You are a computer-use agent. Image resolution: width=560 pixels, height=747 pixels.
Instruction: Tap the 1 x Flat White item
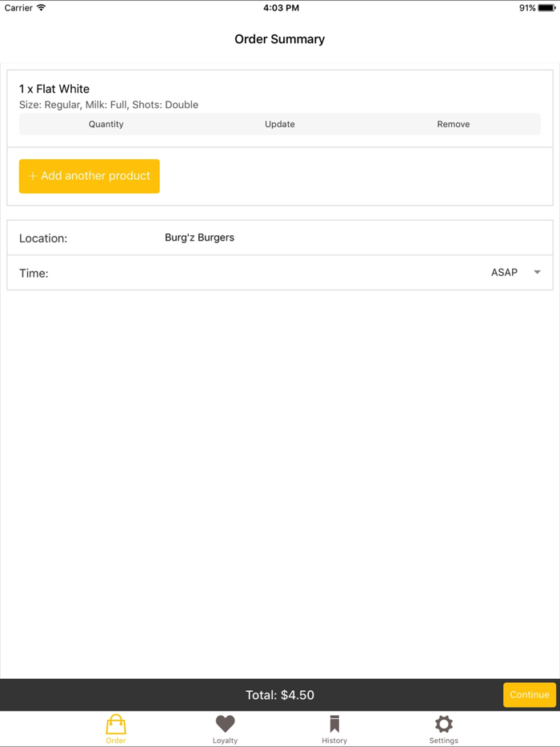click(x=54, y=89)
